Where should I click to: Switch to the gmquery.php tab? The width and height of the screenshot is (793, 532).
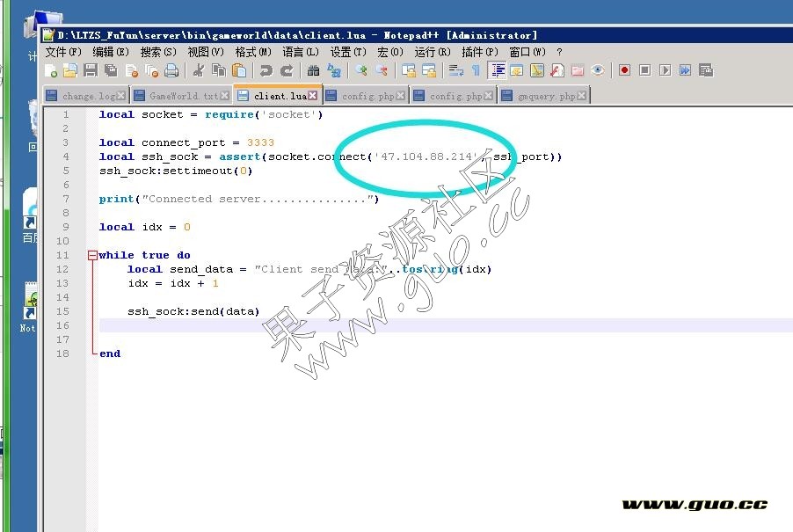tap(545, 96)
